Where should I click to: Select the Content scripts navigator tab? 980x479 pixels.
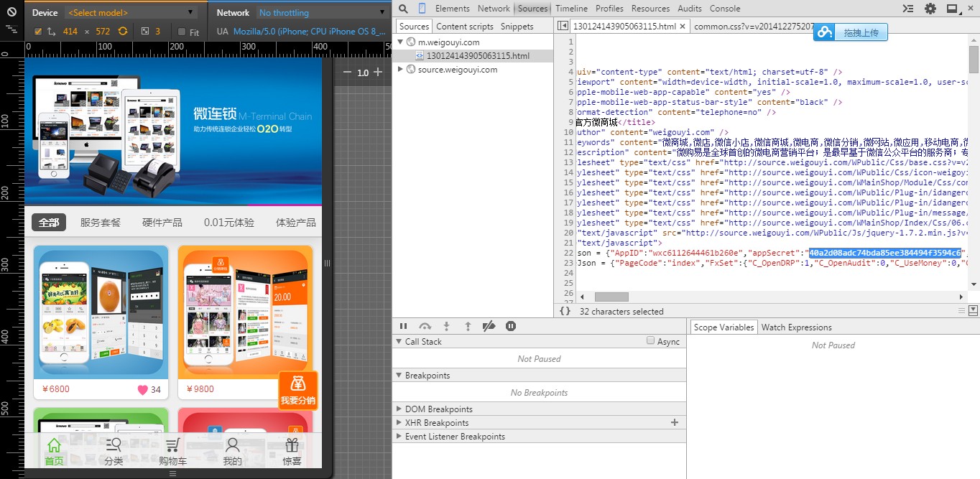click(465, 27)
